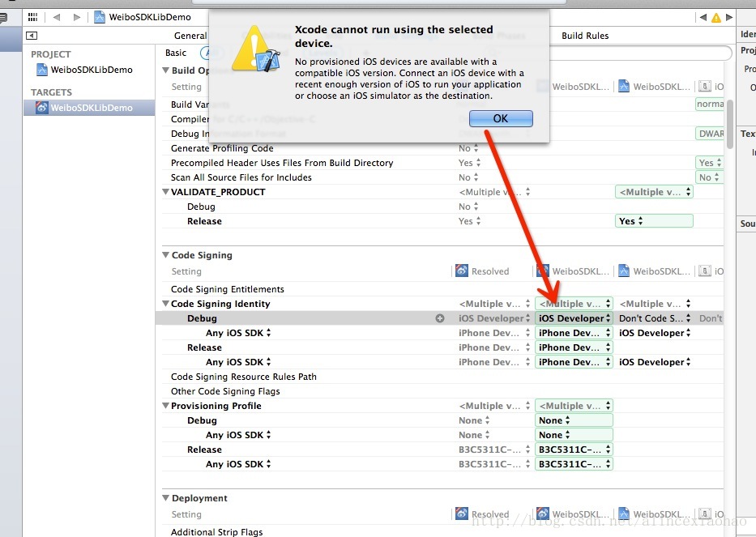This screenshot has width=756, height=537.
Task: Change VALIDATE_PRODUCT Release Yes project value
Action: 654,221
